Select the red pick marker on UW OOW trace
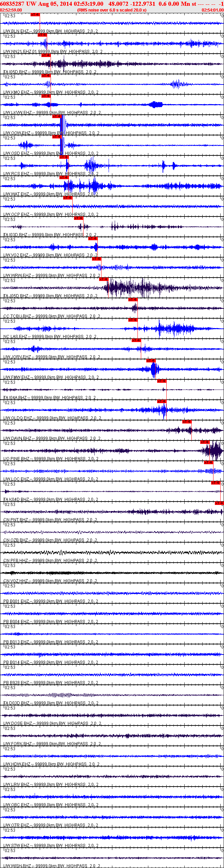 57,116
